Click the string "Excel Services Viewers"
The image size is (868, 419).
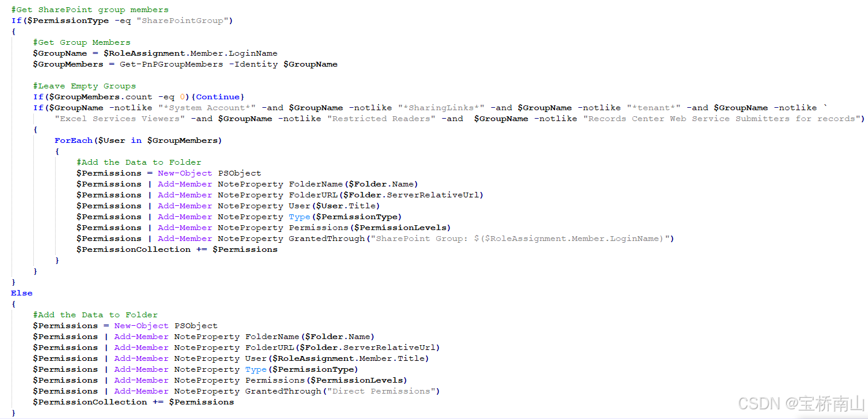[x=120, y=119]
